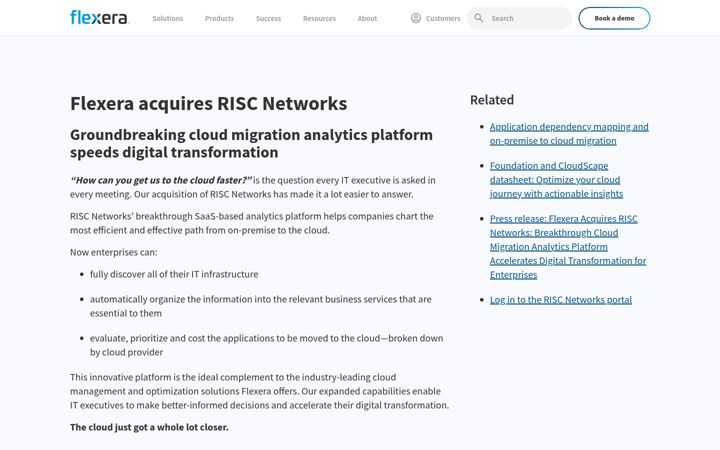This screenshot has width=720, height=450.
Task: Click 'fully discover all of their IT infrastructure'
Action: [174, 274]
